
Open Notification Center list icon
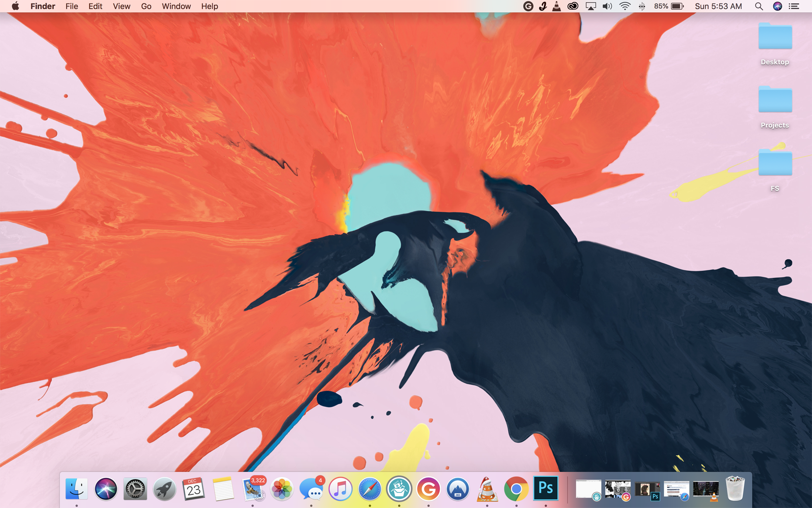[794, 6]
